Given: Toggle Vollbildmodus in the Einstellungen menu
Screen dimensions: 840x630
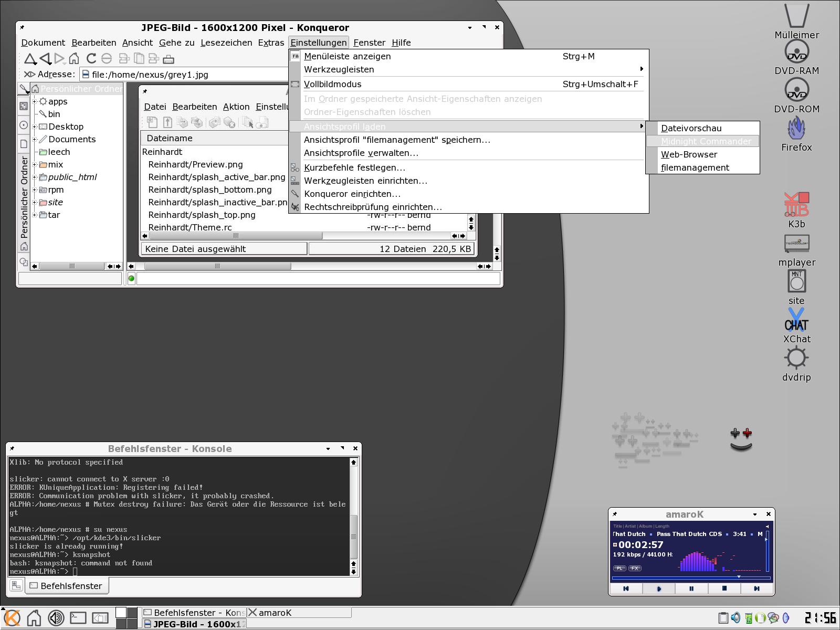Looking at the screenshot, I should pyautogui.click(x=469, y=84).
